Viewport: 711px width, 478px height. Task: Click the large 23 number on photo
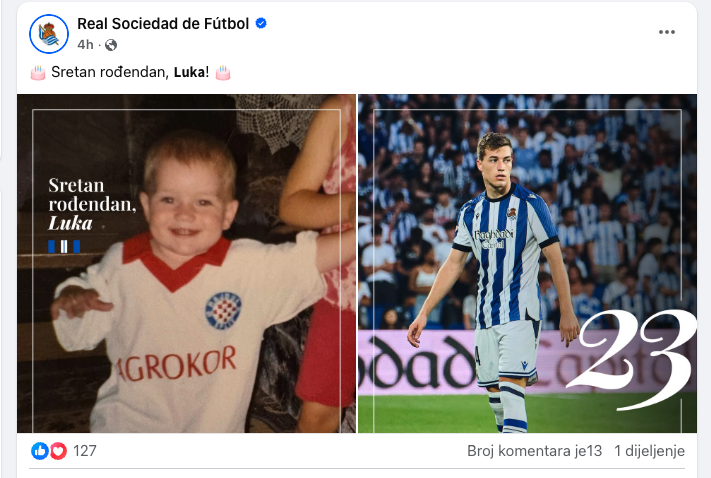tap(631, 360)
